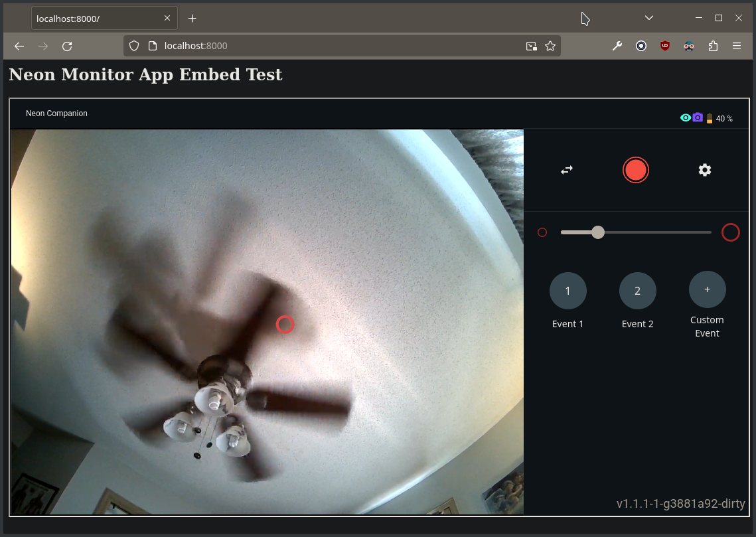Open the Firefox hamburger application menu
This screenshot has width=756, height=537.
point(737,46)
